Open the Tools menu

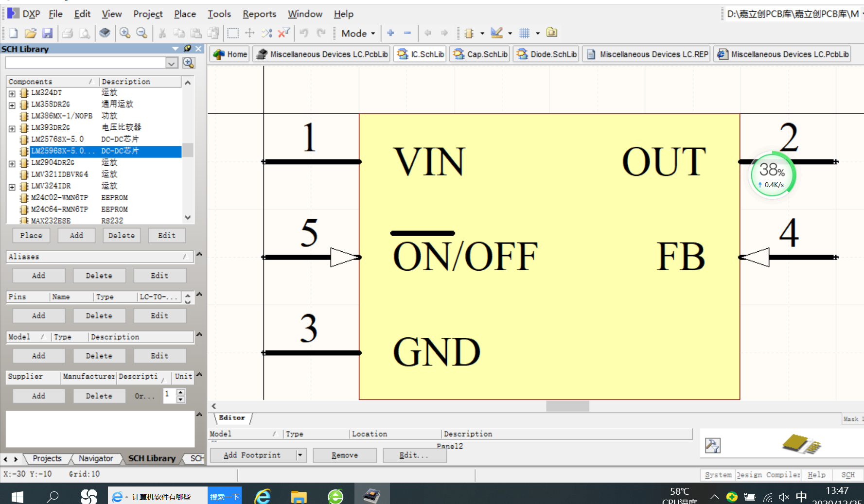pos(219,14)
